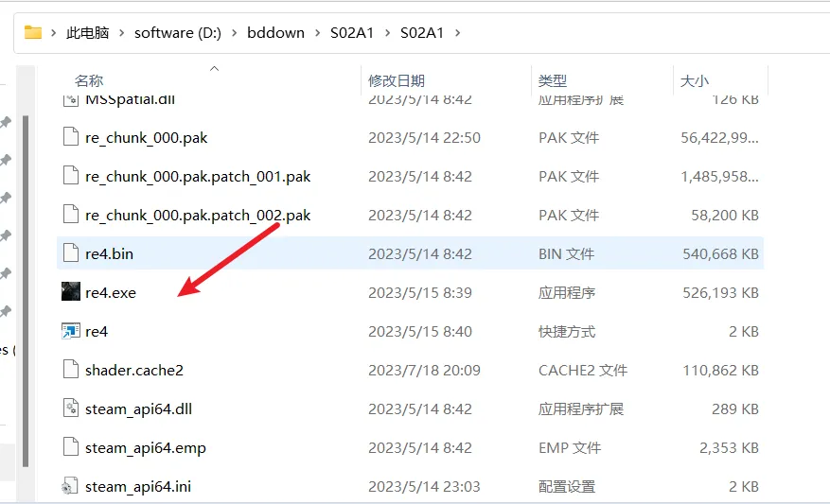This screenshot has height=504, width=830.
Task: Click the re4.bin file icon
Action: pos(70,253)
